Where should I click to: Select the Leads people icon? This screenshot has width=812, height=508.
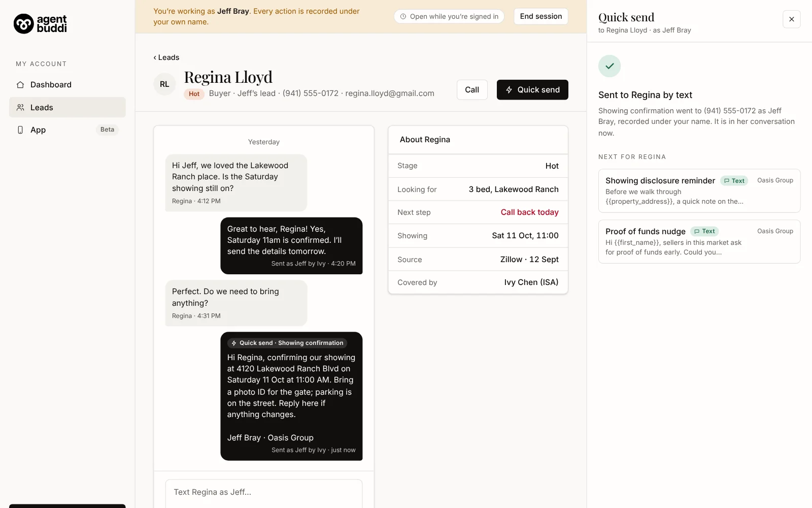point(20,108)
